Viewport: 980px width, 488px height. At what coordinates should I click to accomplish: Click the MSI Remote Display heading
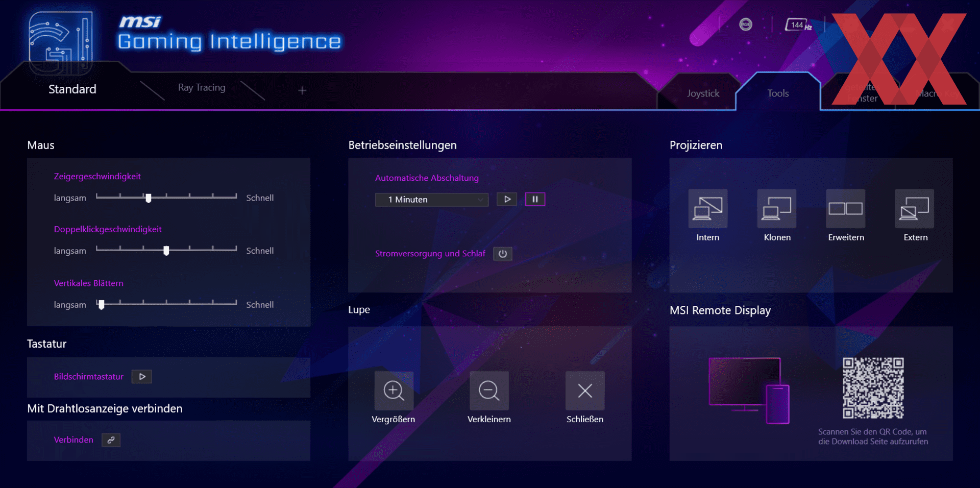point(720,310)
